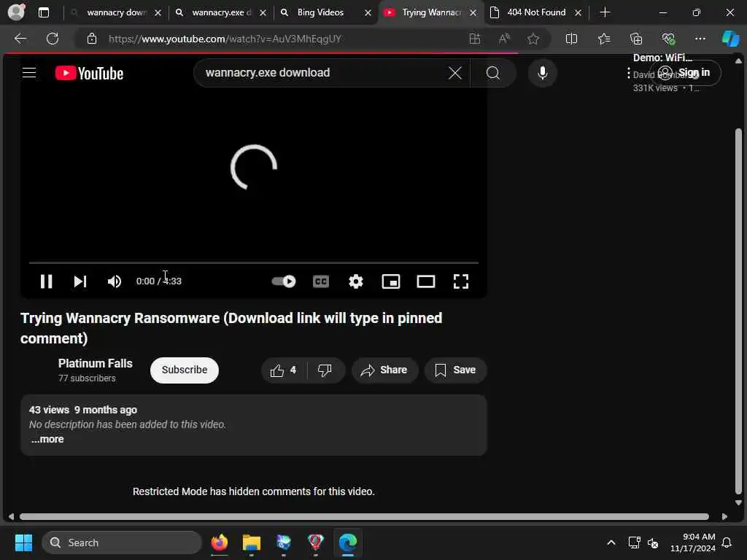This screenshot has height=560, width=747.
Task: Save video to playlist
Action: coord(455,370)
